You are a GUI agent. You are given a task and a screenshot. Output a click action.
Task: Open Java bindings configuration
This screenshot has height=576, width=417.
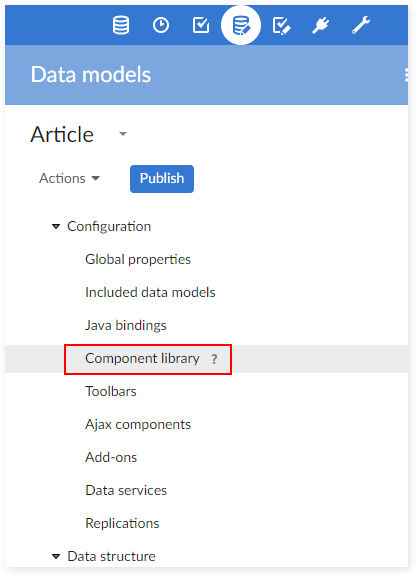126,325
